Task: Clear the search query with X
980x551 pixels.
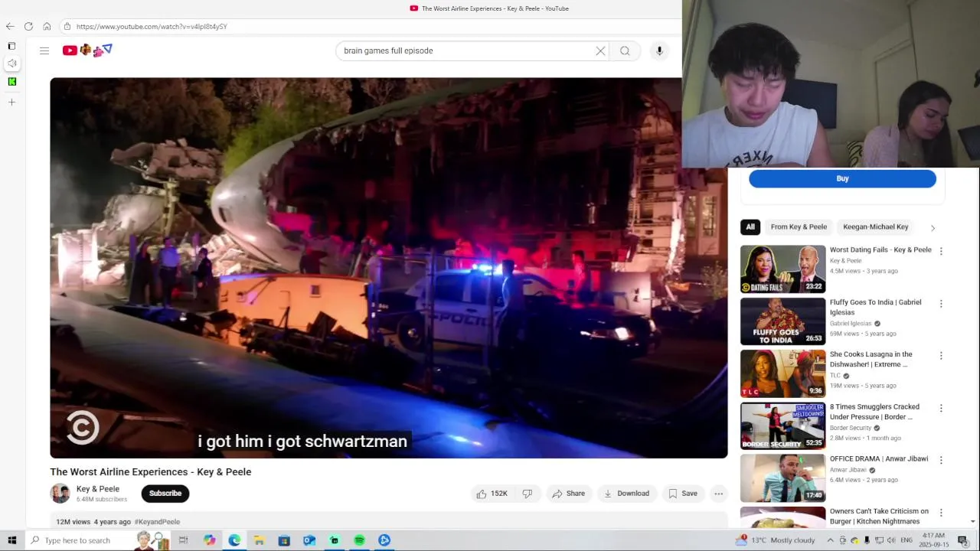Action: [600, 51]
